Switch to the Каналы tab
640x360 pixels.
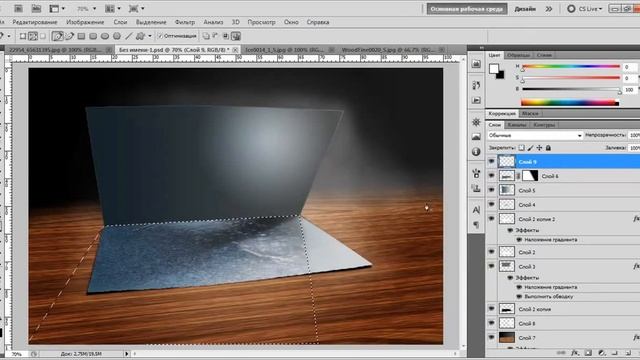click(x=517, y=125)
